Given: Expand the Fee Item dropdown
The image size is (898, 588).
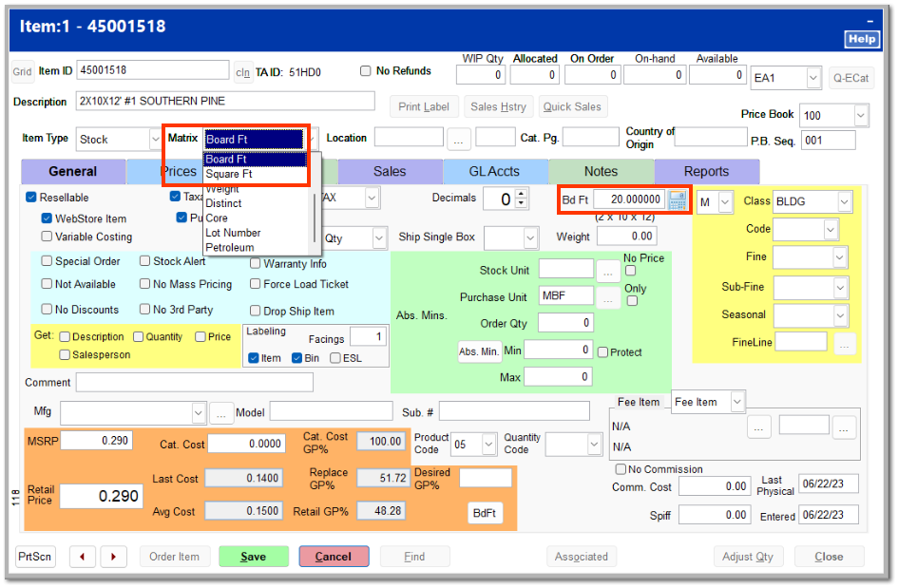Looking at the screenshot, I should tap(737, 402).
